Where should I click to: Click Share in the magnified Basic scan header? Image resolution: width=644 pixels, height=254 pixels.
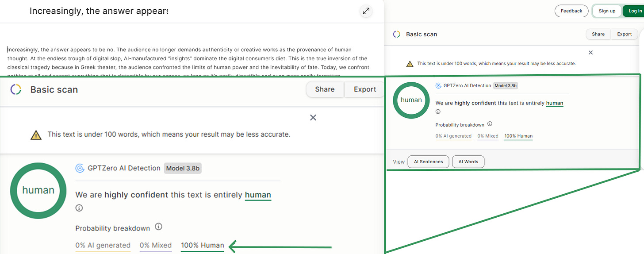tap(325, 89)
